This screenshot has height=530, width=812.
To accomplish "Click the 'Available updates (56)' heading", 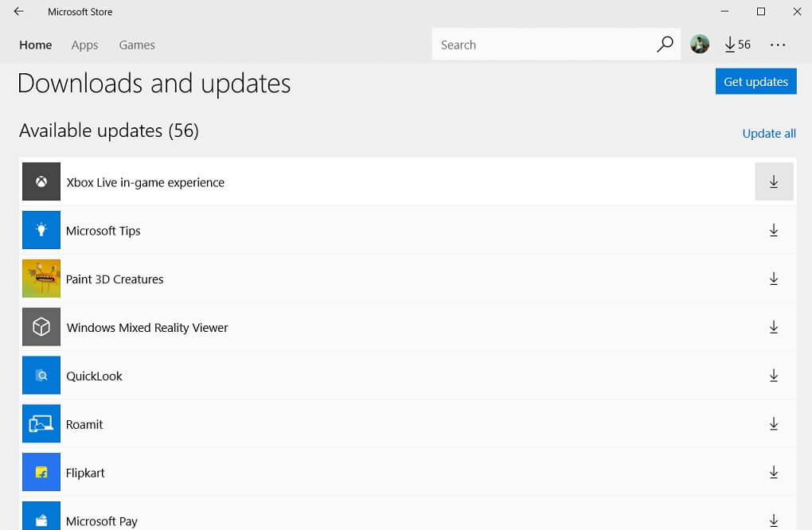I will coord(109,131).
